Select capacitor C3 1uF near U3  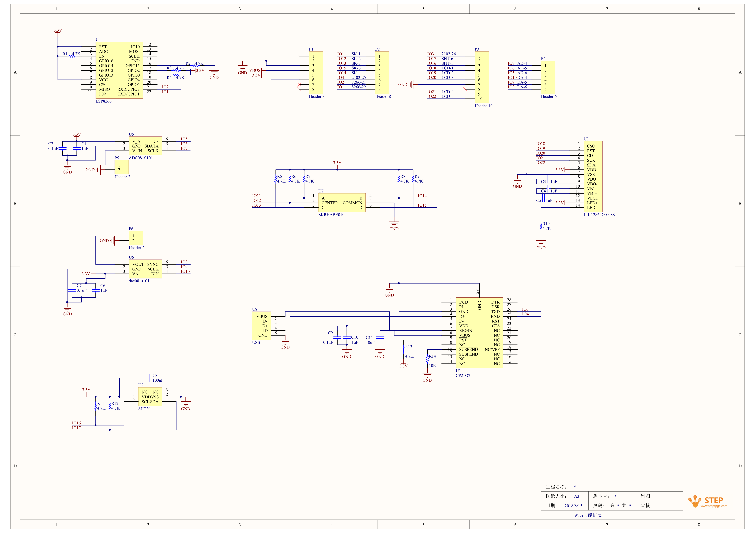(x=548, y=179)
